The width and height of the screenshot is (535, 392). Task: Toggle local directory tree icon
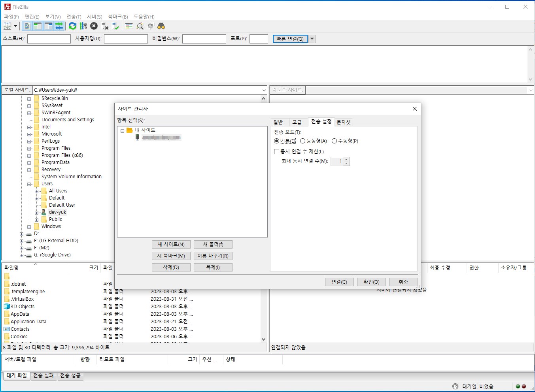(38, 26)
